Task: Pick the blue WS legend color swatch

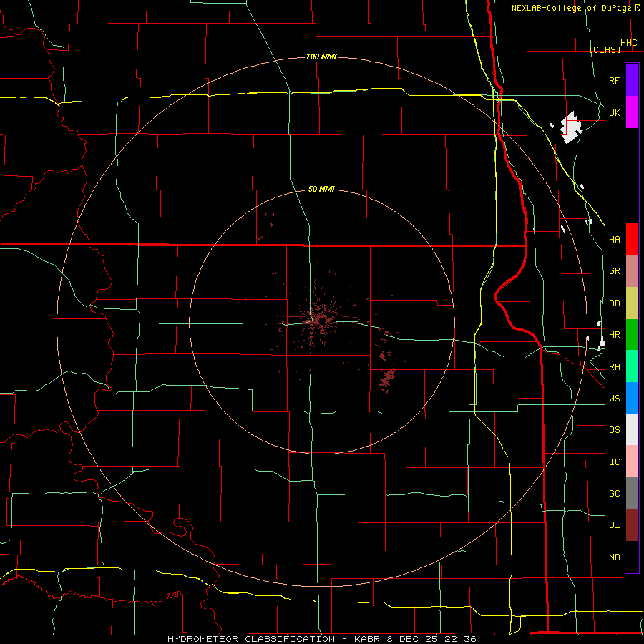Action: [632, 398]
